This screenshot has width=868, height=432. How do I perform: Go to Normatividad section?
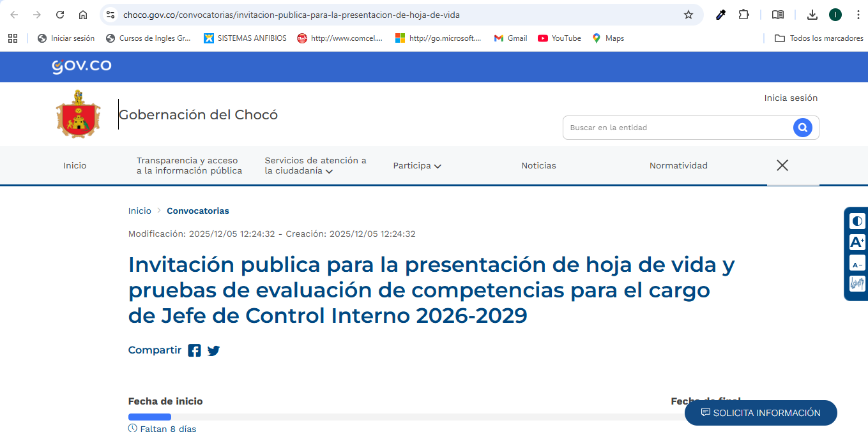pyautogui.click(x=678, y=166)
